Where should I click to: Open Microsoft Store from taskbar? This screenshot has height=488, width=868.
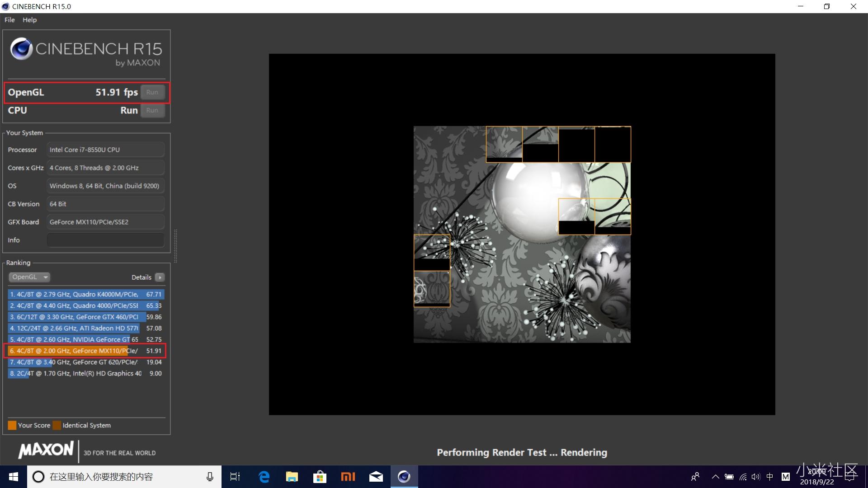coord(320,477)
